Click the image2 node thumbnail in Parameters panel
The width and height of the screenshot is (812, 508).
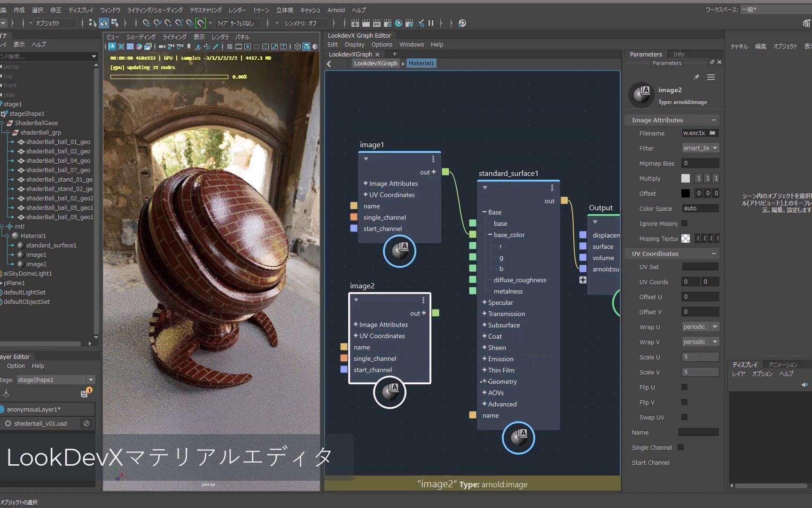(641, 94)
